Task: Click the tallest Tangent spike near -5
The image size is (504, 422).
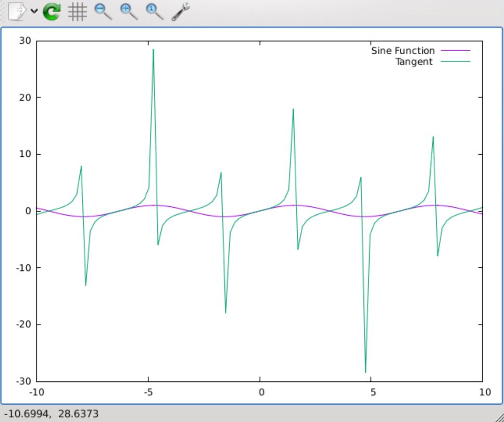Action: click(154, 51)
